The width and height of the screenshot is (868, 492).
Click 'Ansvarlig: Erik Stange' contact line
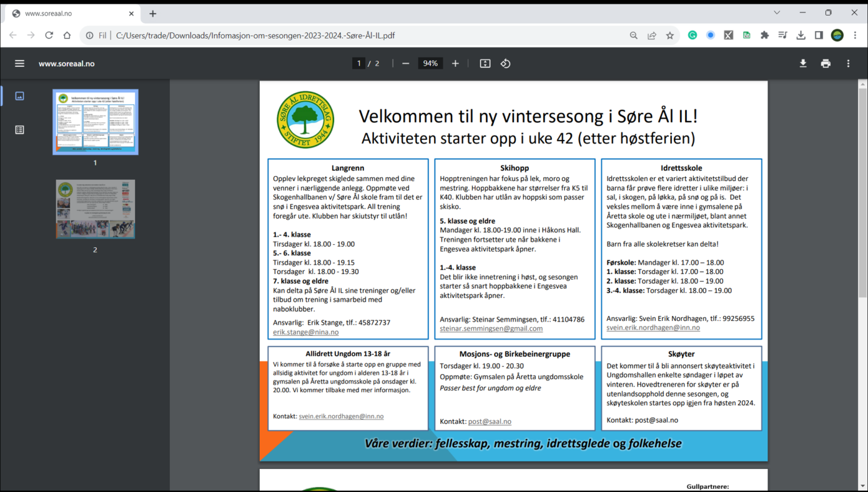pyautogui.click(x=332, y=323)
